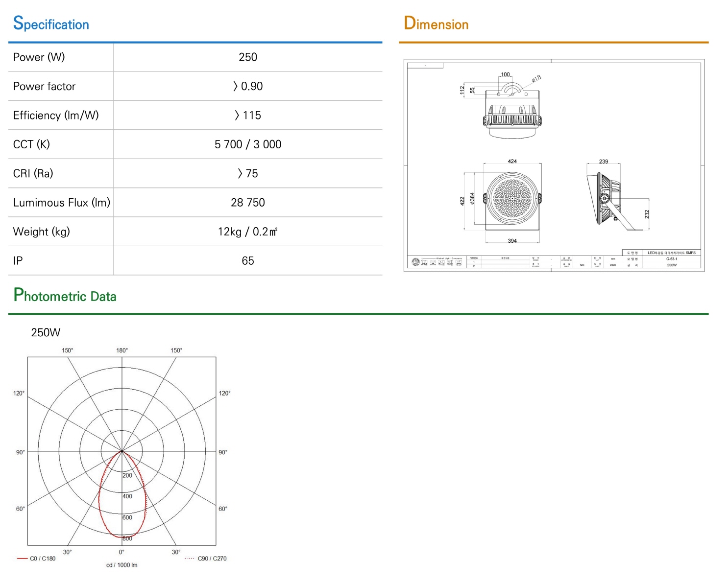This screenshot has width=728, height=582.
Task: Select the Power (W) row label
Action: 39,57
